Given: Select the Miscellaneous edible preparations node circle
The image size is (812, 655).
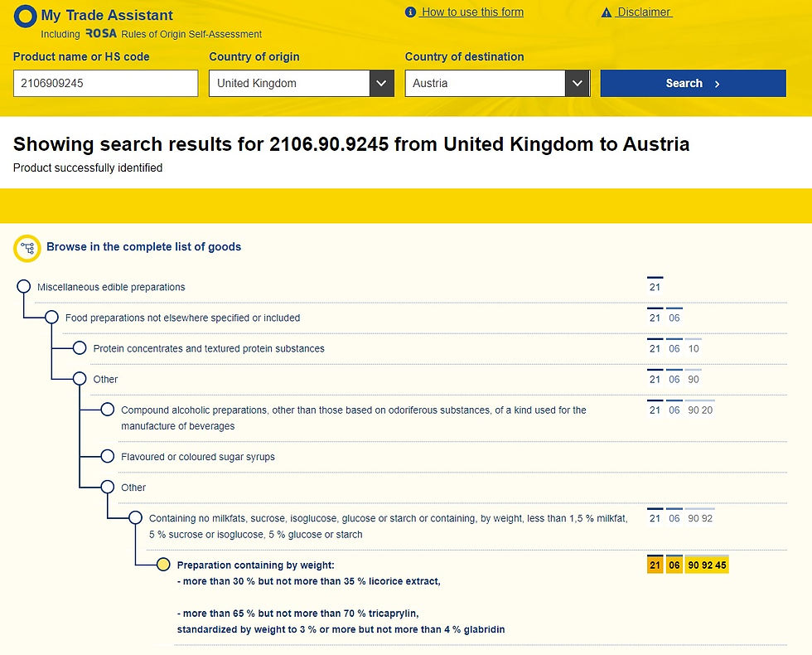Looking at the screenshot, I should (24, 287).
